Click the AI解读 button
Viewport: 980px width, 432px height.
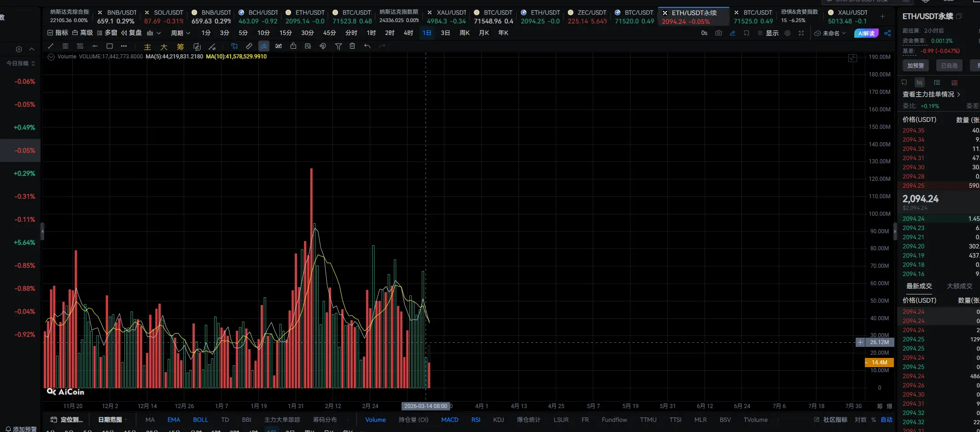pyautogui.click(x=866, y=33)
